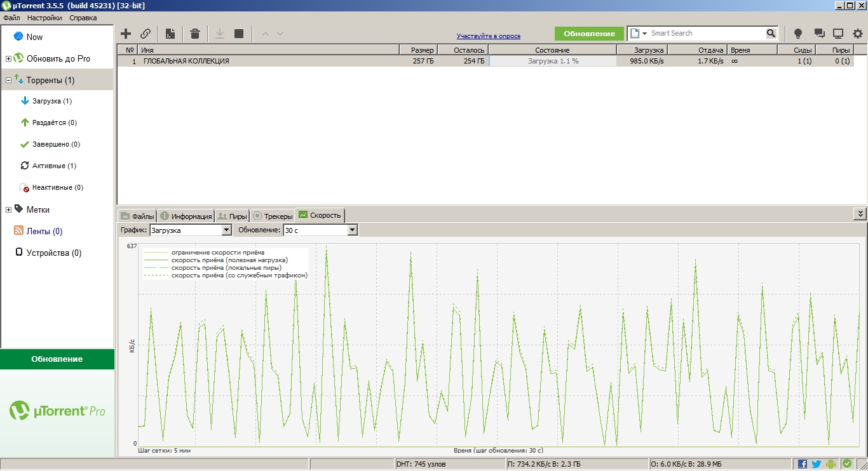Expand the Метки tree node
868x471 pixels.
[8, 209]
